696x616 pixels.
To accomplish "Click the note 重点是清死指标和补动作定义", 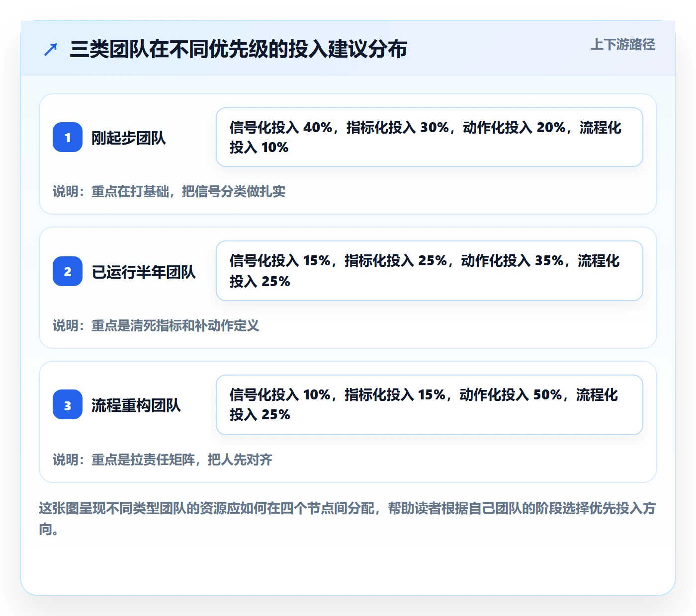I will (x=156, y=326).
